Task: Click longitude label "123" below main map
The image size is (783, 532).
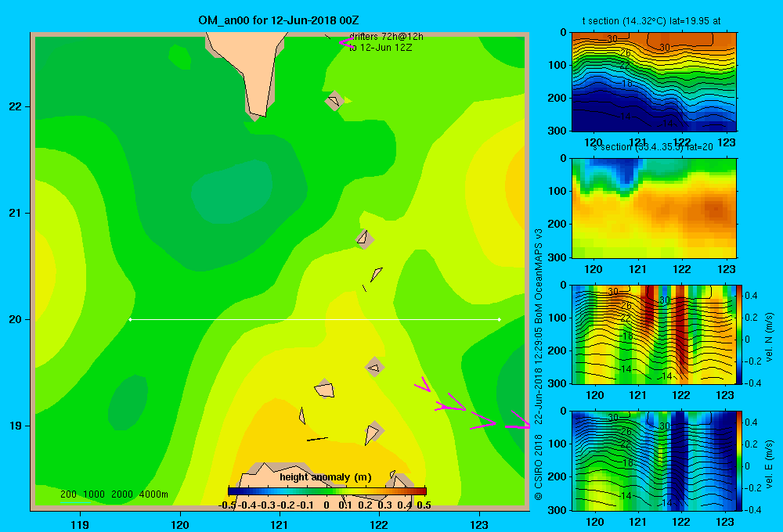Action: coord(479,524)
